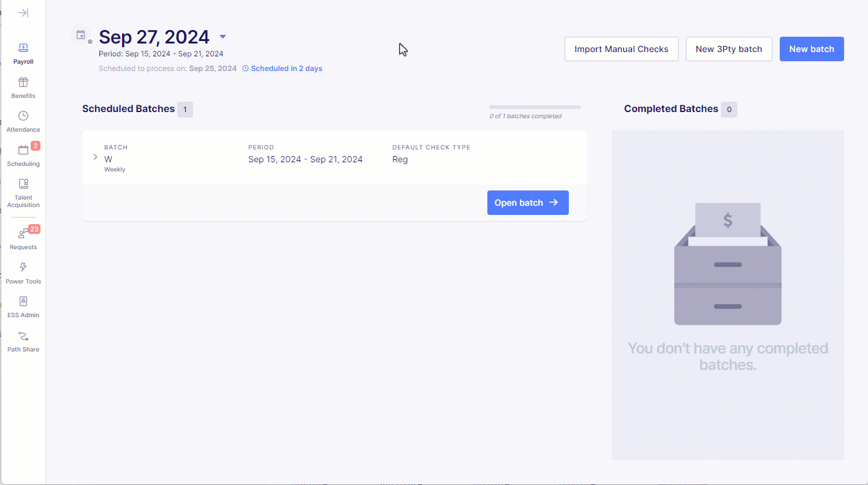Image resolution: width=868 pixels, height=485 pixels.
Task: Open the Payroll sidebar icon
Action: 23,48
